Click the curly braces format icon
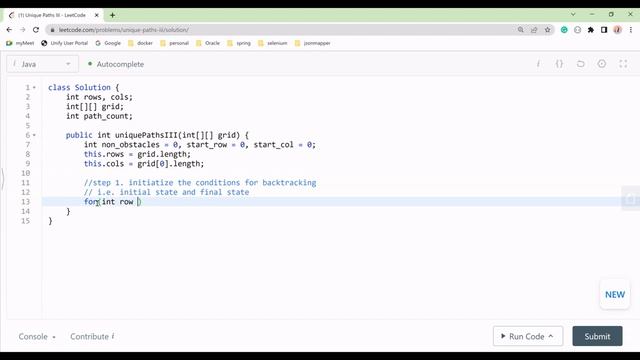The height and width of the screenshot is (360, 640). click(x=559, y=64)
